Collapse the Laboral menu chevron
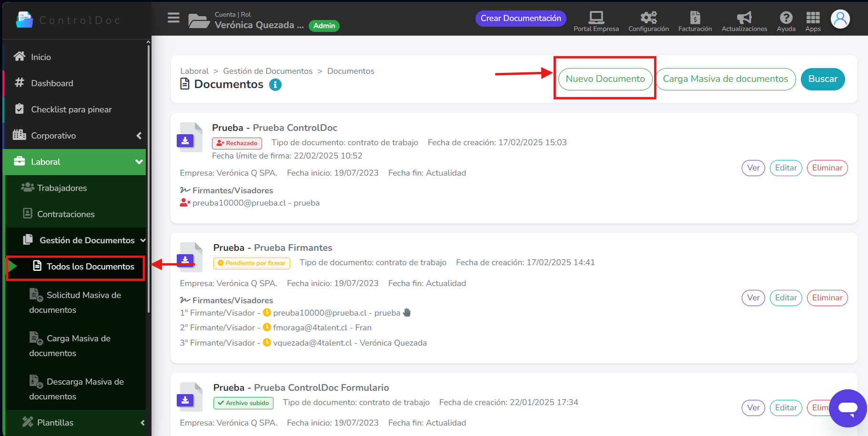Image resolution: width=868 pixels, height=436 pixels. pos(139,162)
